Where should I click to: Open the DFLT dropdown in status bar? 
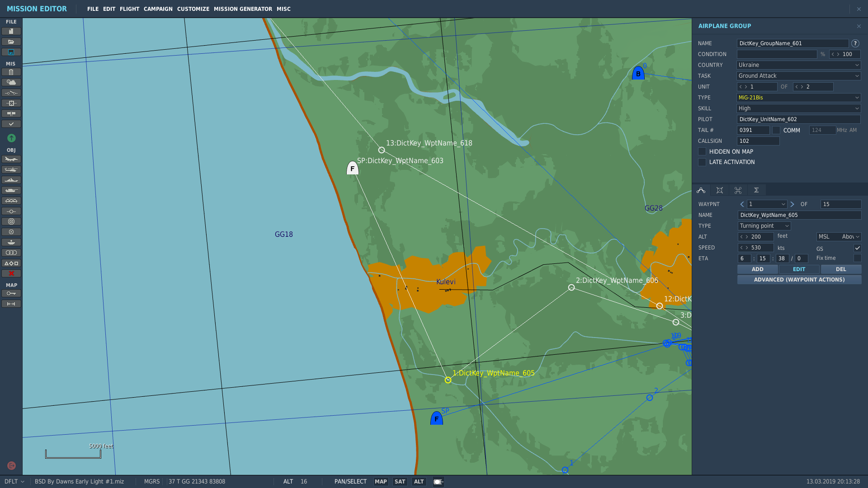(14, 482)
